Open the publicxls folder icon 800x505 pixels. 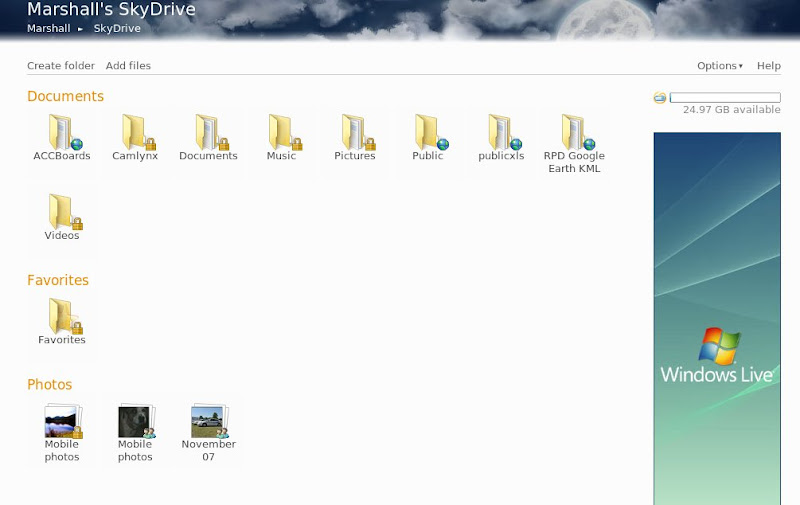pos(505,132)
